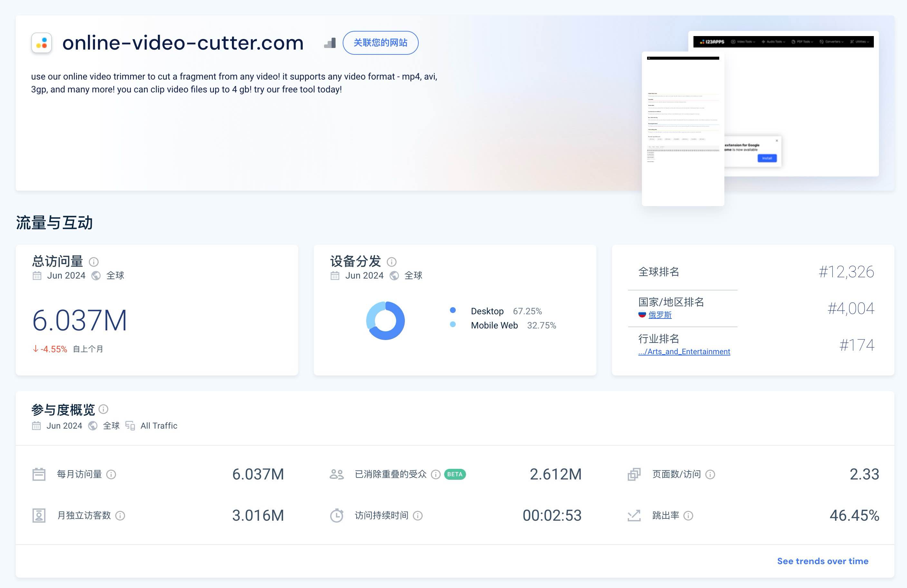Click the info icon beside 已消除重叠的受众
The image size is (907, 588).
435,474
